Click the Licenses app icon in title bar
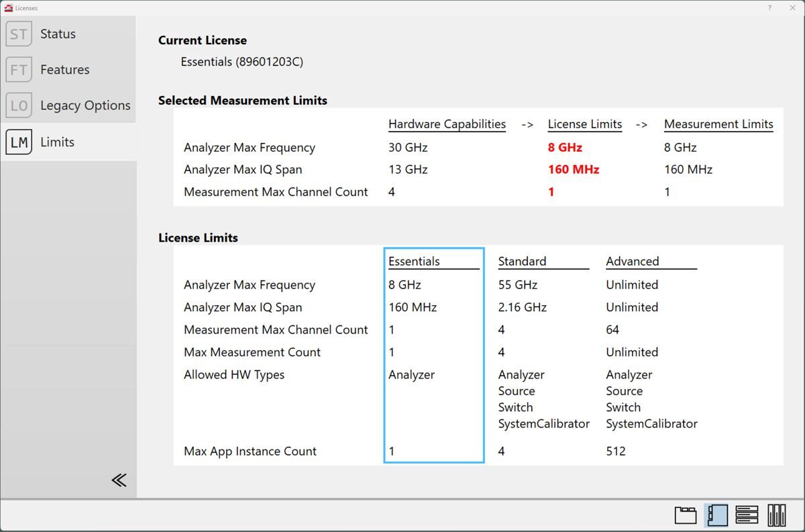805x532 pixels. 8,7
